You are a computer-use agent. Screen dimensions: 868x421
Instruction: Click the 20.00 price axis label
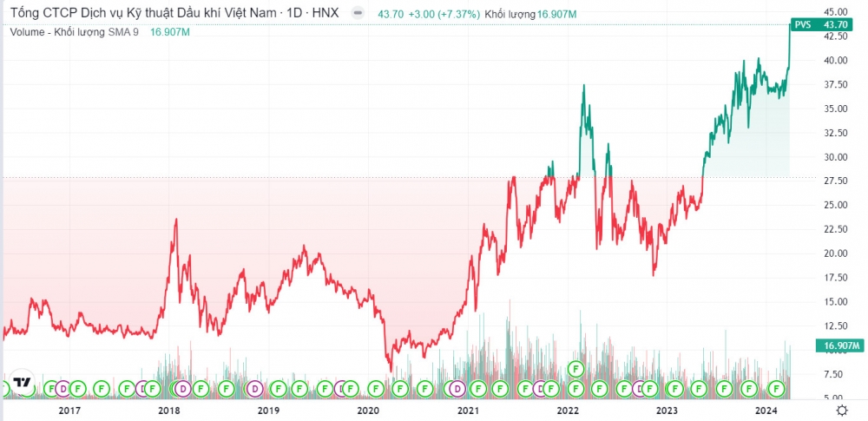pyautogui.click(x=835, y=253)
